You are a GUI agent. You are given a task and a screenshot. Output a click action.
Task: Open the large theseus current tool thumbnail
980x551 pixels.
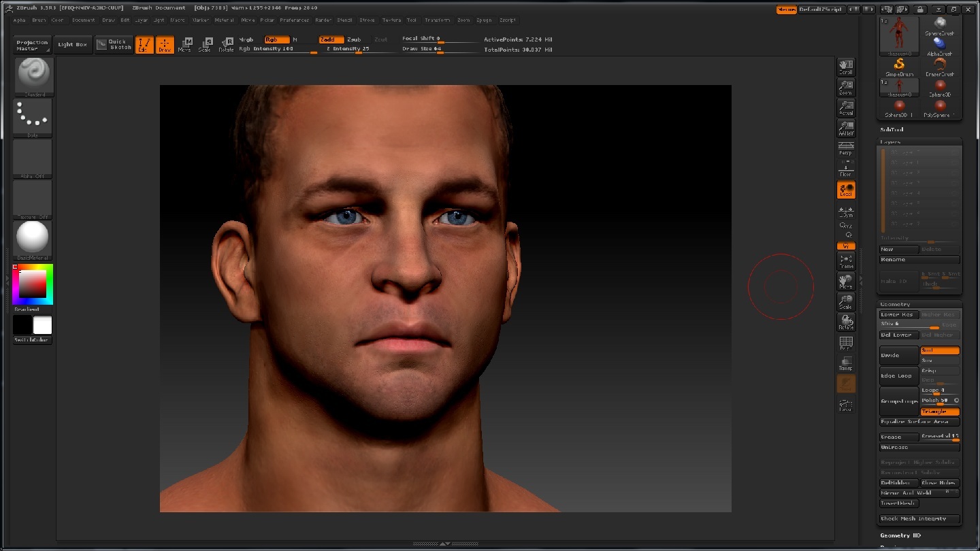pos(899,36)
